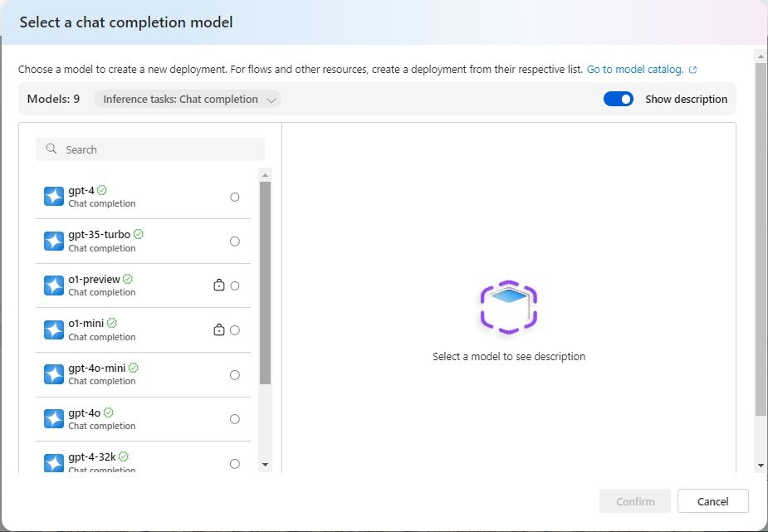The image size is (768, 532).
Task: Click the lock icon on o1-mini row
Action: coord(219,329)
